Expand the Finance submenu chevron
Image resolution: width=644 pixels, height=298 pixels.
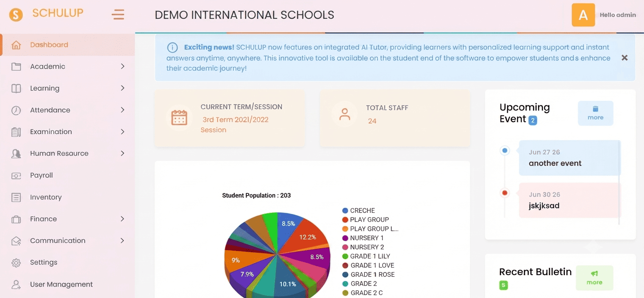[122, 219]
